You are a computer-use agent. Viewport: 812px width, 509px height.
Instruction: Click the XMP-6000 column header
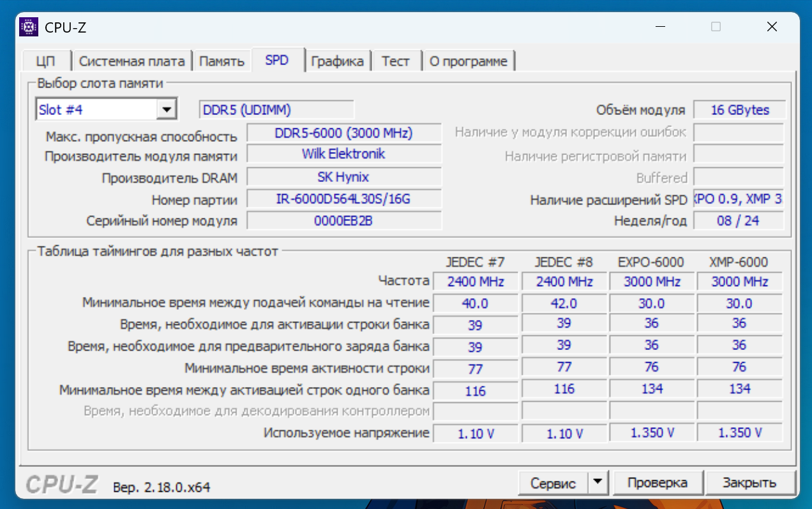(739, 262)
